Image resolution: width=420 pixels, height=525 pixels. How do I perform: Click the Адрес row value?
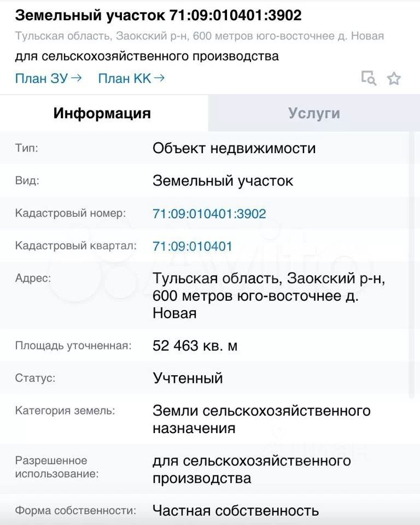(x=269, y=296)
